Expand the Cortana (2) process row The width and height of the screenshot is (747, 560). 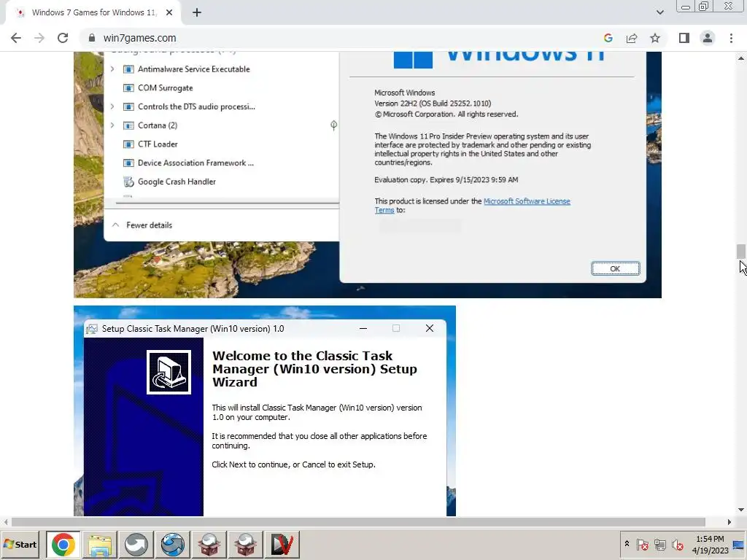pyautogui.click(x=112, y=125)
